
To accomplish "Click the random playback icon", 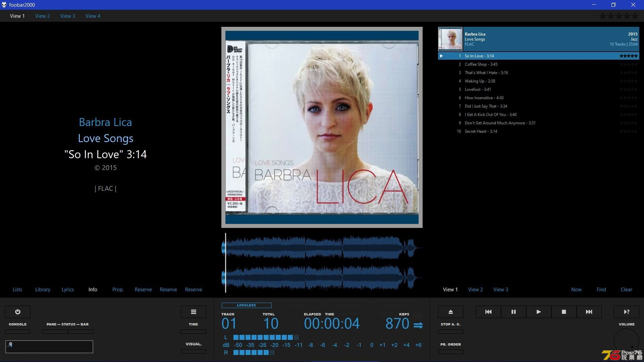I will (x=627, y=312).
